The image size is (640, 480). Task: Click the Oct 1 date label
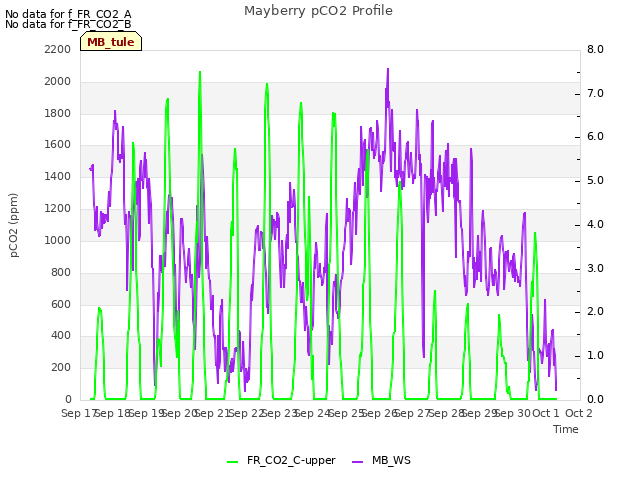click(x=546, y=413)
